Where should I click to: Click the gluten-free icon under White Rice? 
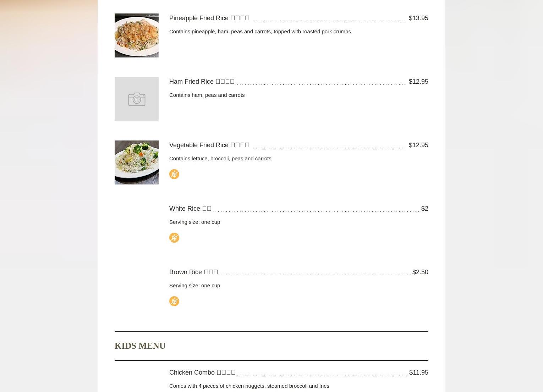tap(174, 238)
